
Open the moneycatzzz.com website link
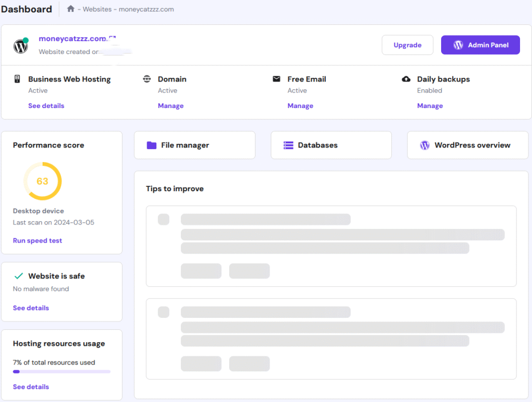click(x=72, y=38)
